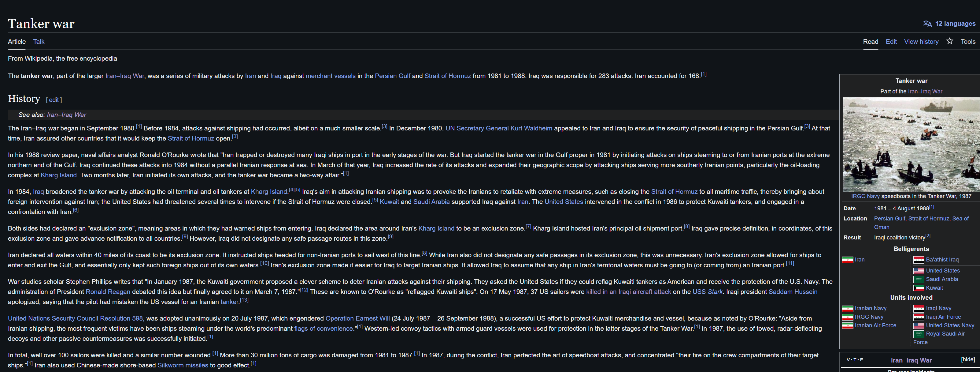Open the IRGC speedboats infobox photo
The width and height of the screenshot is (980, 372).
(911, 145)
